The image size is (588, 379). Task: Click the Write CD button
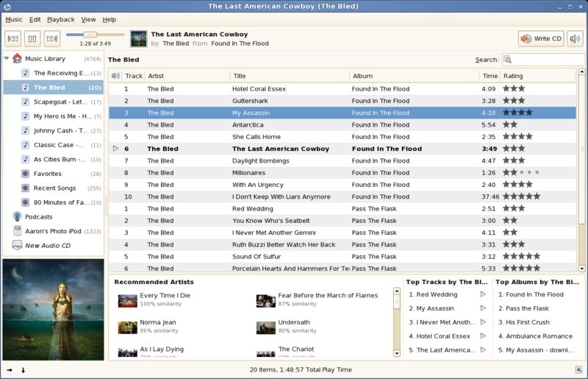tap(540, 38)
